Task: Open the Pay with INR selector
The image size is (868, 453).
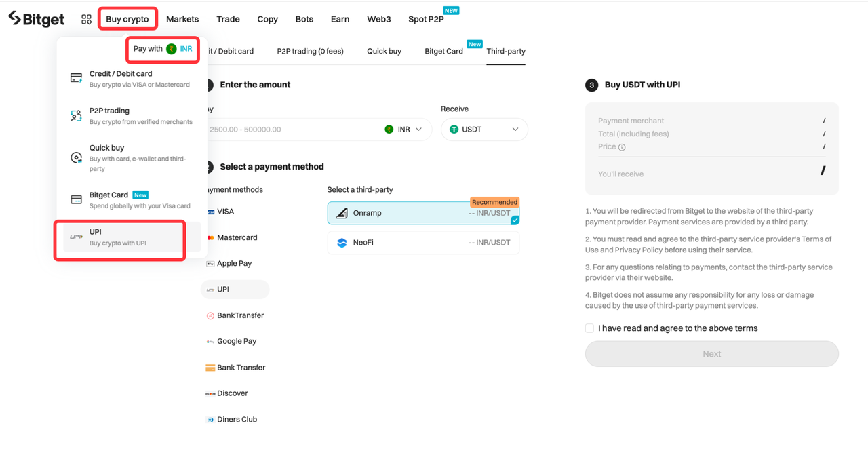Action: pos(163,49)
